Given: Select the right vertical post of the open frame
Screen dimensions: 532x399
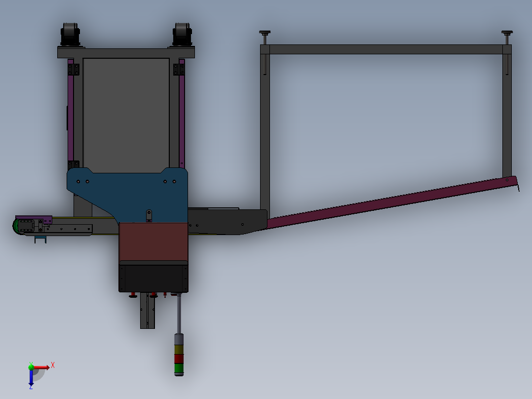Looking at the screenshot, I should (507, 116).
